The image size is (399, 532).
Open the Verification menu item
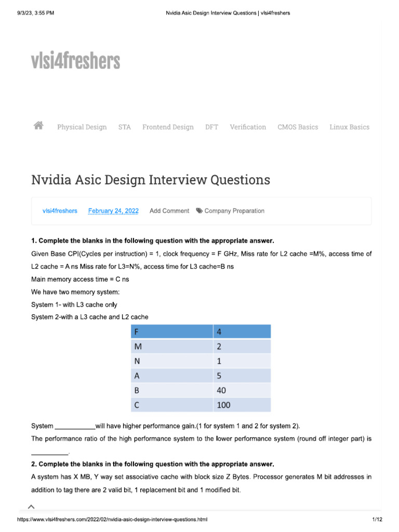pos(248,127)
